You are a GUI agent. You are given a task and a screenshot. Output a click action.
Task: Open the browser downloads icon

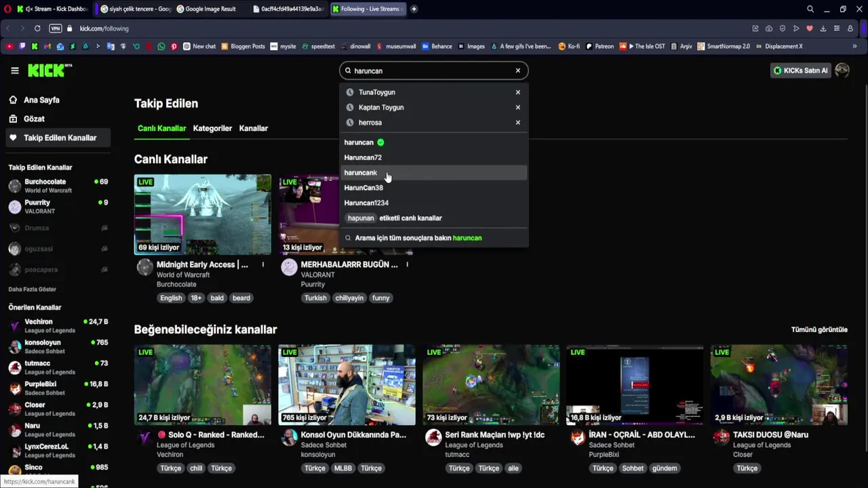coord(823,28)
